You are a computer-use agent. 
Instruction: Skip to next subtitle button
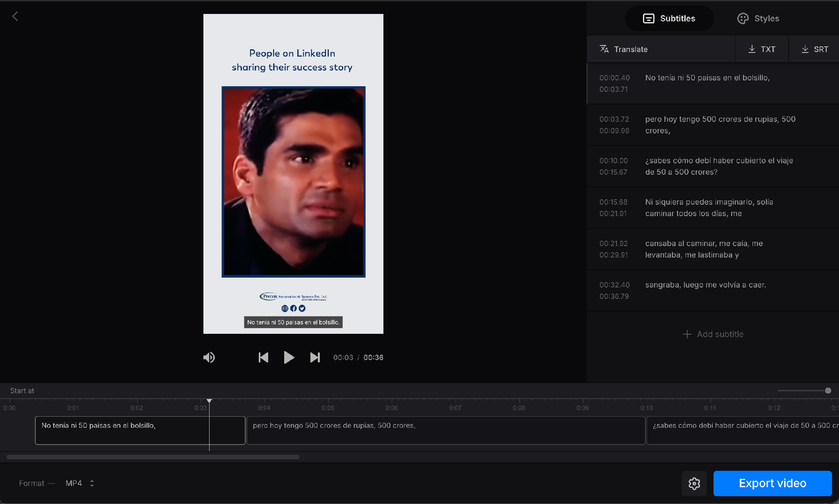(315, 358)
